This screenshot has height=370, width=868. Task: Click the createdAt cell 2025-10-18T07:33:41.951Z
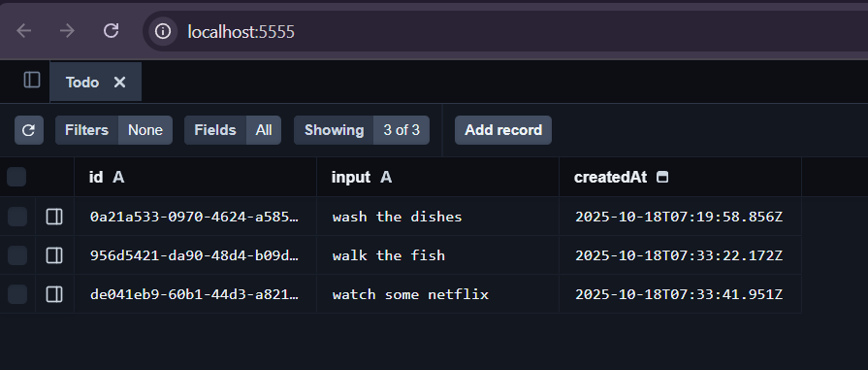click(681, 294)
